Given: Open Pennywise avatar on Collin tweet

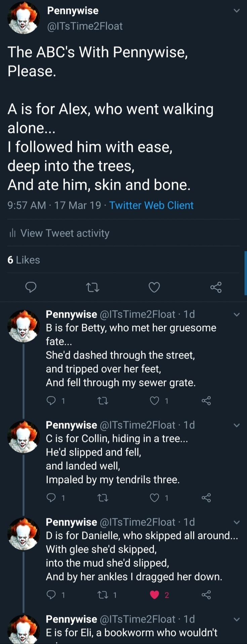Looking at the screenshot, I should click(x=24, y=437).
